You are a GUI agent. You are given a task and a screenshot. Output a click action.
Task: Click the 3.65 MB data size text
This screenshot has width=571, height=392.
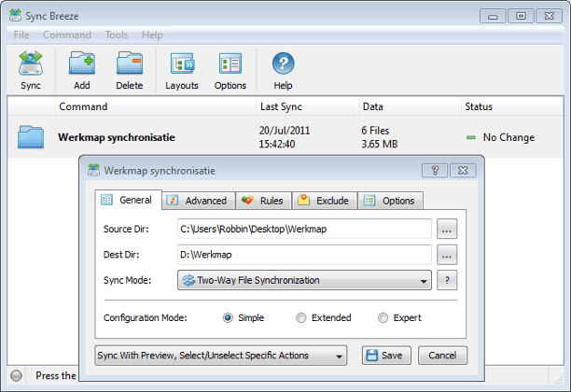tap(380, 145)
